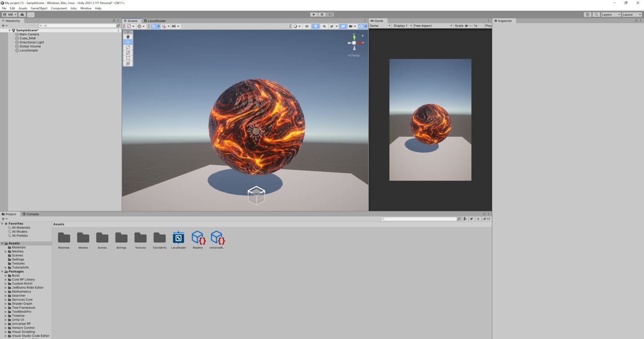Expand the Packages section in Project panel
Viewport: 644px width, 339px height.
pyautogui.click(x=3, y=271)
